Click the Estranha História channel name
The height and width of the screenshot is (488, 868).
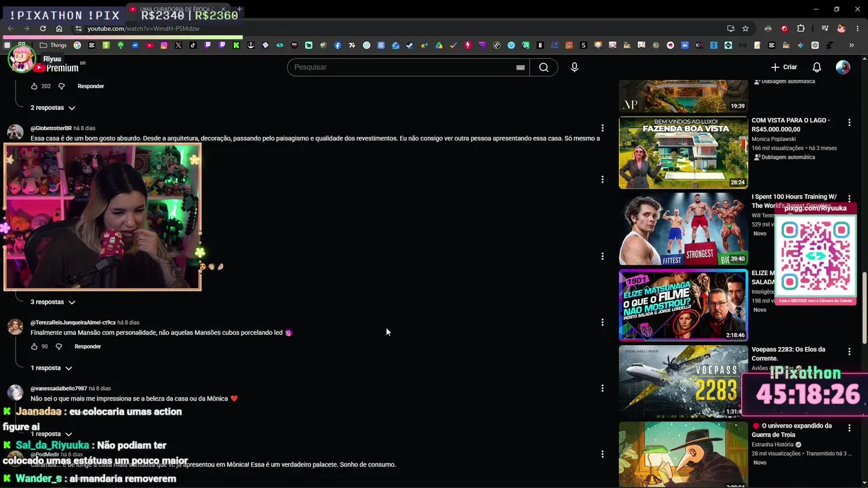(x=772, y=445)
